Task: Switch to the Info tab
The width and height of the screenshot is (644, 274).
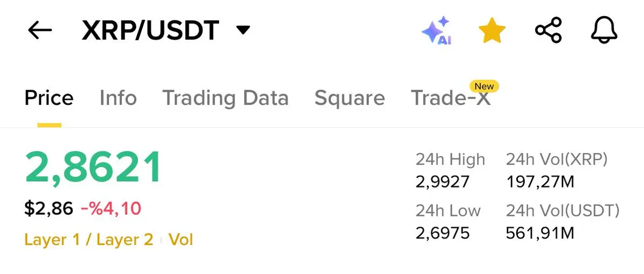Action: pos(118,98)
